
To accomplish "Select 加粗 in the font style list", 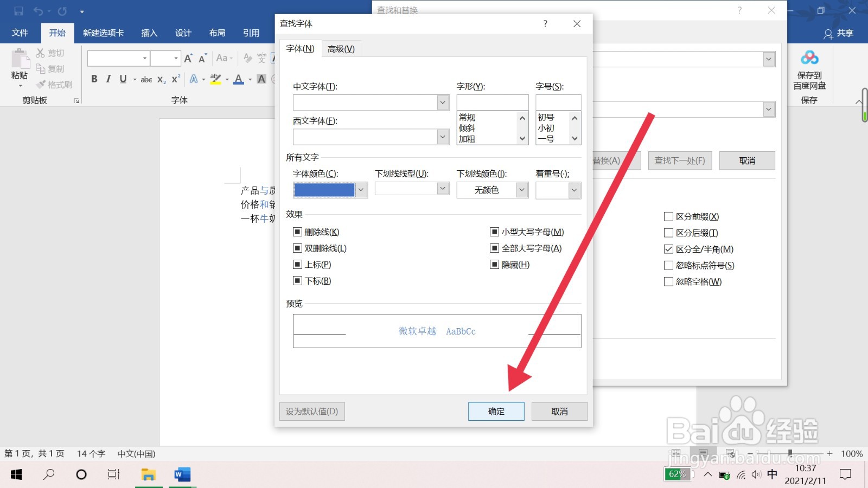I will point(467,139).
